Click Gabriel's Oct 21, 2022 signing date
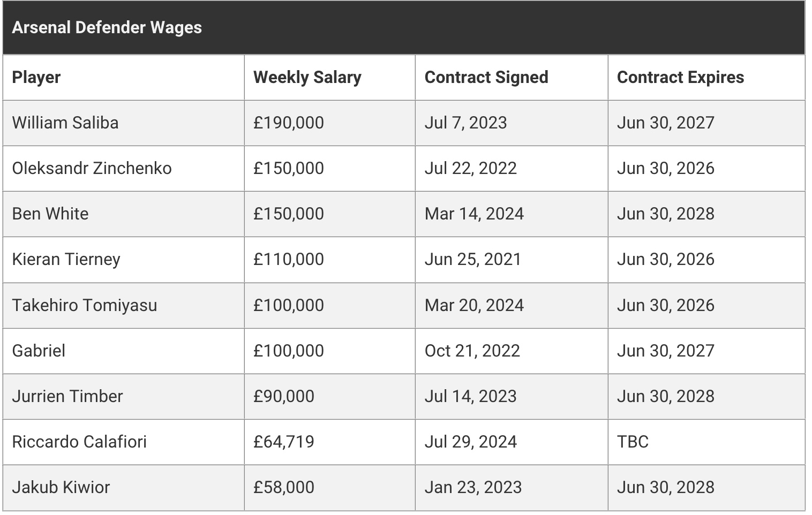 pyautogui.click(x=472, y=351)
